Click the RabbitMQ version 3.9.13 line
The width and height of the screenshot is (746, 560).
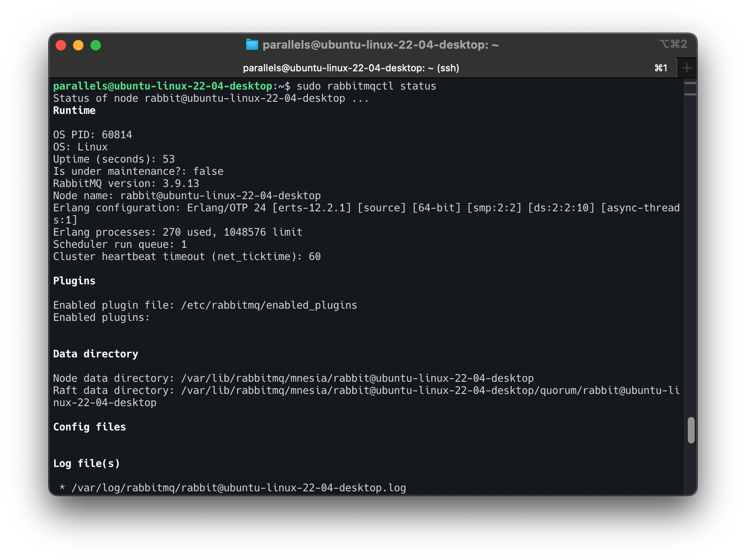(126, 183)
